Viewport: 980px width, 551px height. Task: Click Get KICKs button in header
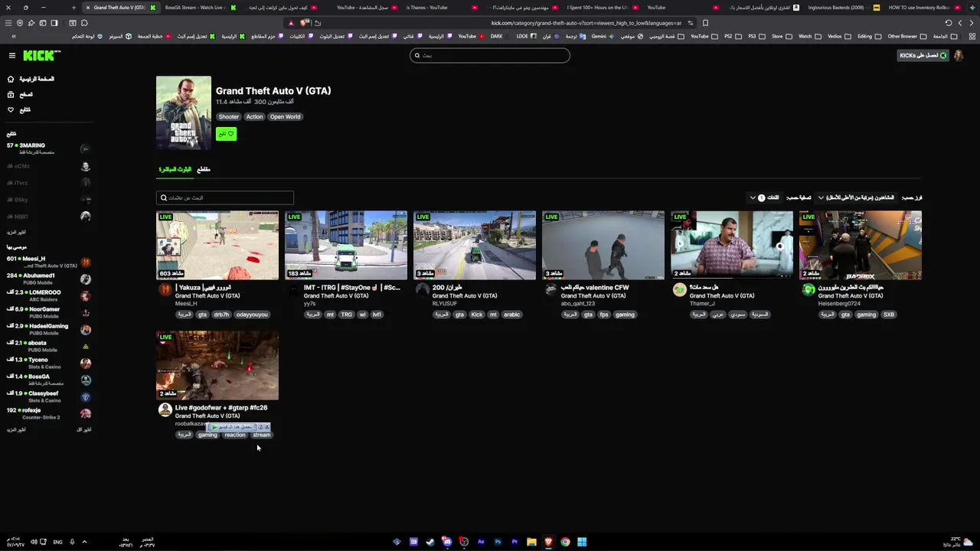923,55
